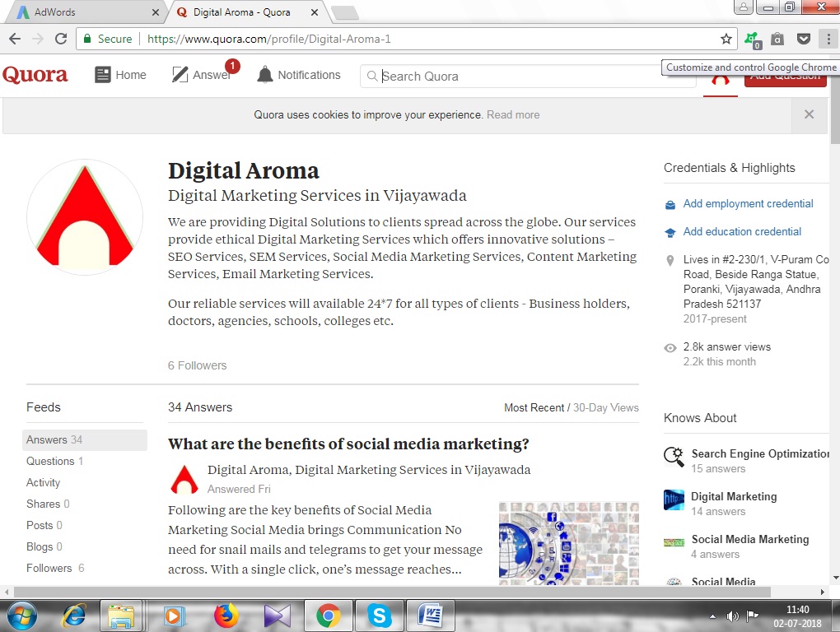This screenshot has width=840, height=632.
Task: Click the Search Quora field
Action: coord(528,77)
